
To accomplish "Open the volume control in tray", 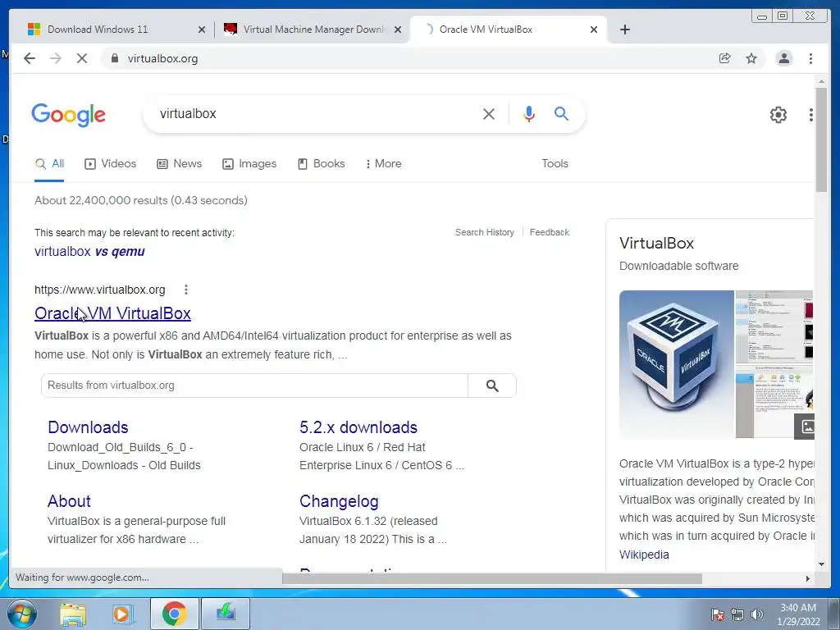I will (x=757, y=614).
